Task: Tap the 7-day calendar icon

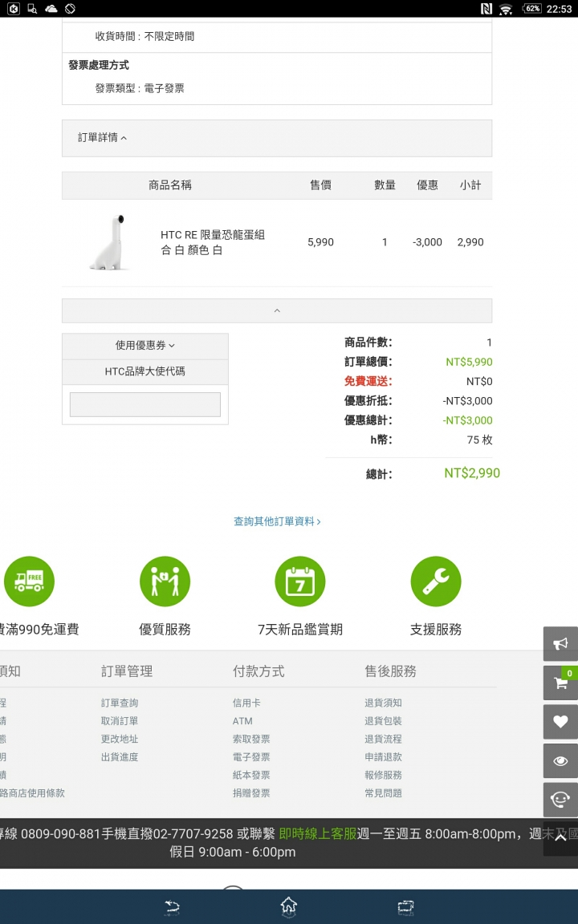Action: click(x=300, y=582)
